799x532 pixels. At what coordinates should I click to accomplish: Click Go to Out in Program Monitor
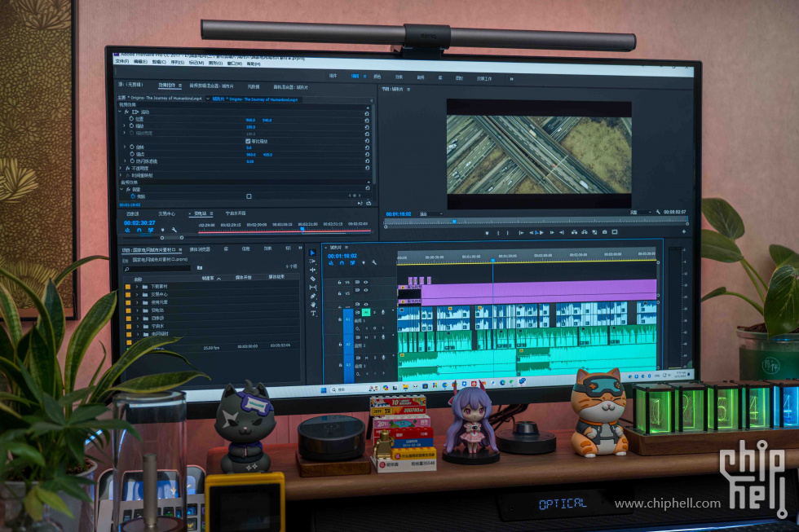point(562,233)
